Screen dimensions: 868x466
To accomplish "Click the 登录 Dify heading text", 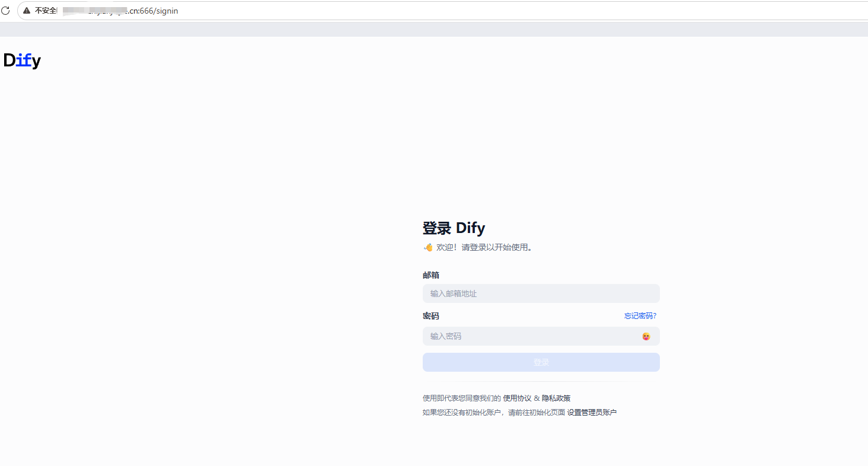I will click(x=454, y=228).
